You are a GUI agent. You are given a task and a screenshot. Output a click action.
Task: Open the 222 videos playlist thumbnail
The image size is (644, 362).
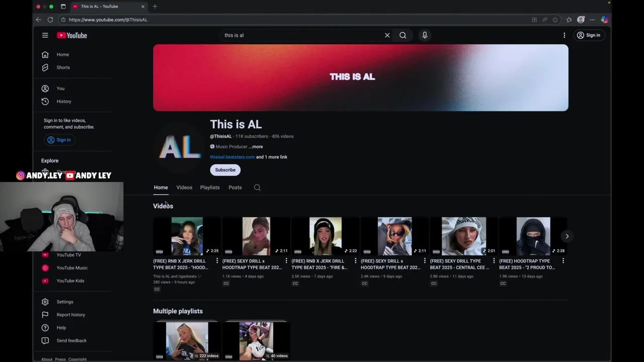coord(187,341)
